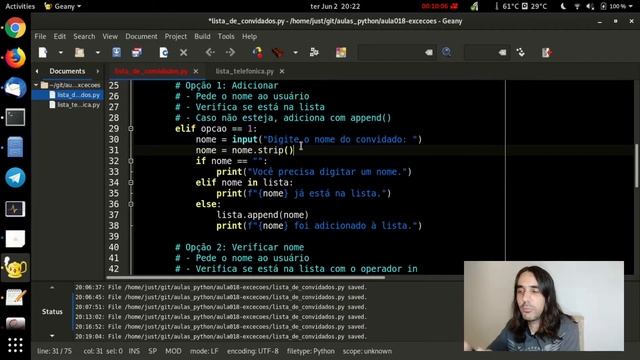The height and width of the screenshot is (360, 640).
Task: Click the Compile toolbar icon
Action: (x=258, y=52)
